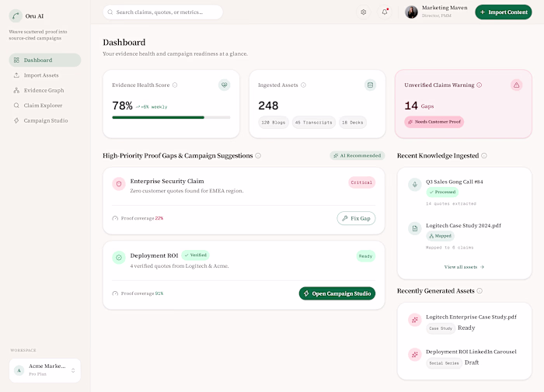
Task: Click the Oru AI logo
Action: coord(16,16)
